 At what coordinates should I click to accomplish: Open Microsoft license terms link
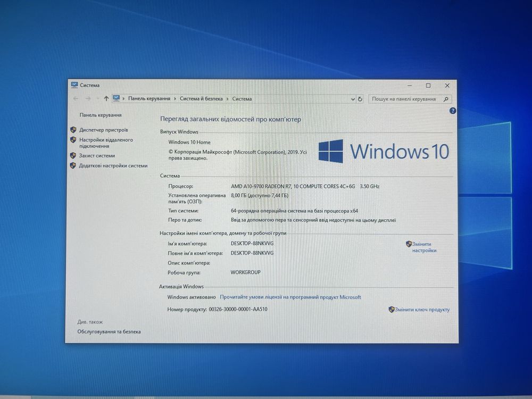(290, 297)
